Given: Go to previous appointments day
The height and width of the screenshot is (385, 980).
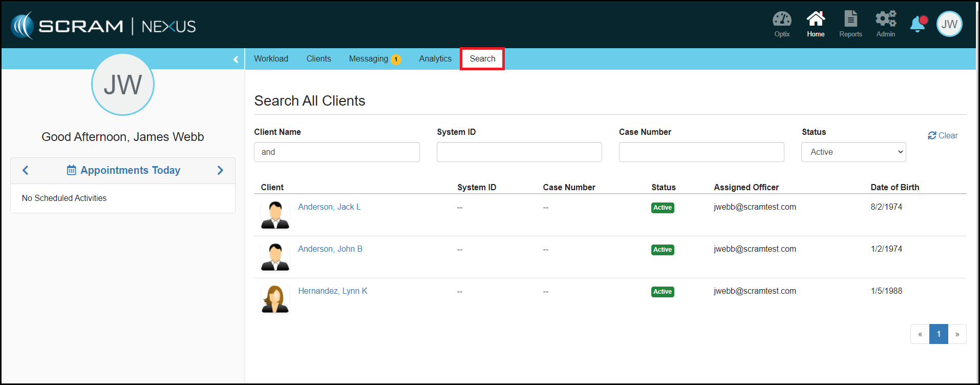Looking at the screenshot, I should point(26,170).
